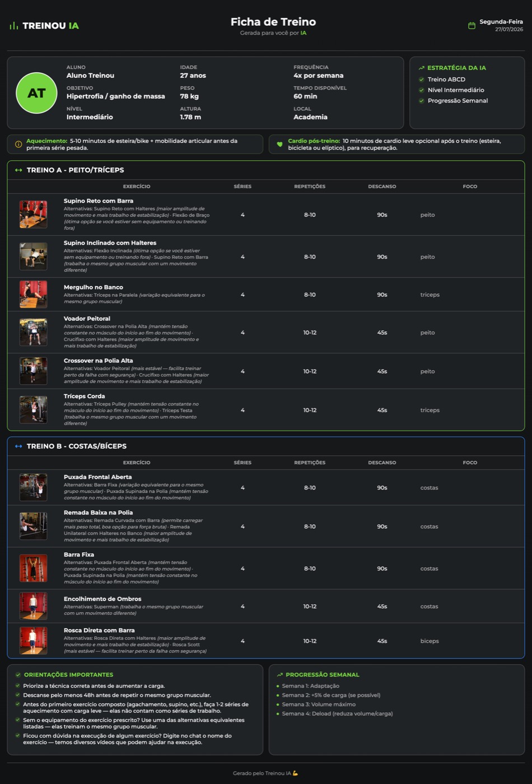Click the Orientações Importantes check circle icon

tap(18, 675)
